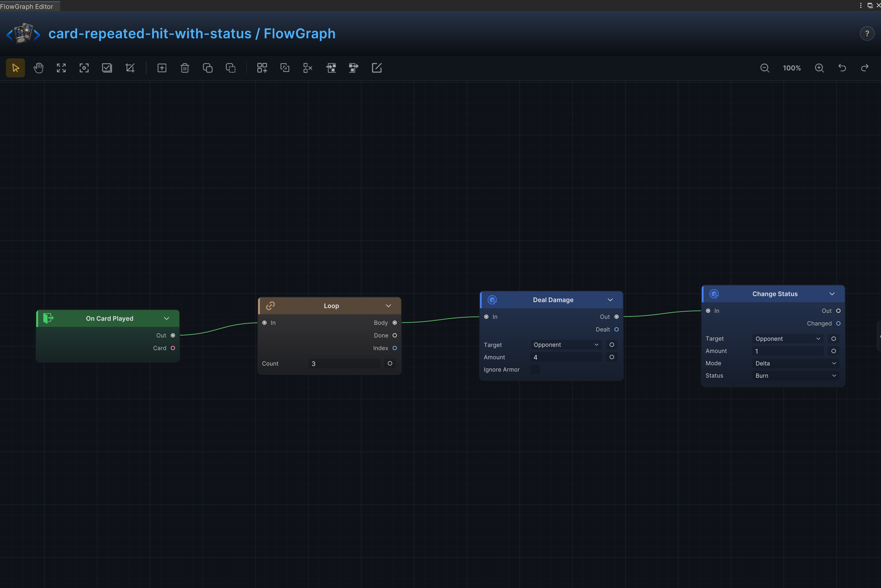
Task: Click the add node plus icon
Action: tap(162, 68)
